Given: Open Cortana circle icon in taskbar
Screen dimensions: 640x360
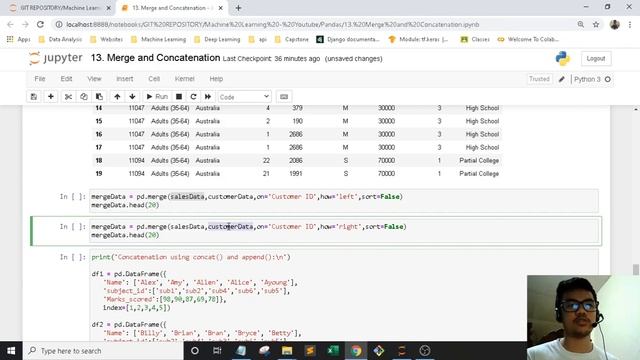Looking at the screenshot, I should point(195,351).
